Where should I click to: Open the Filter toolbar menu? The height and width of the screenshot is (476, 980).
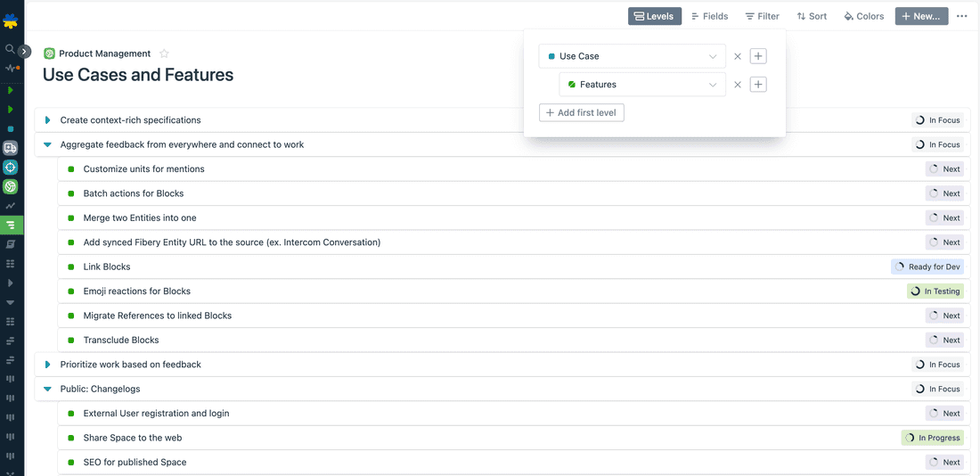[762, 16]
